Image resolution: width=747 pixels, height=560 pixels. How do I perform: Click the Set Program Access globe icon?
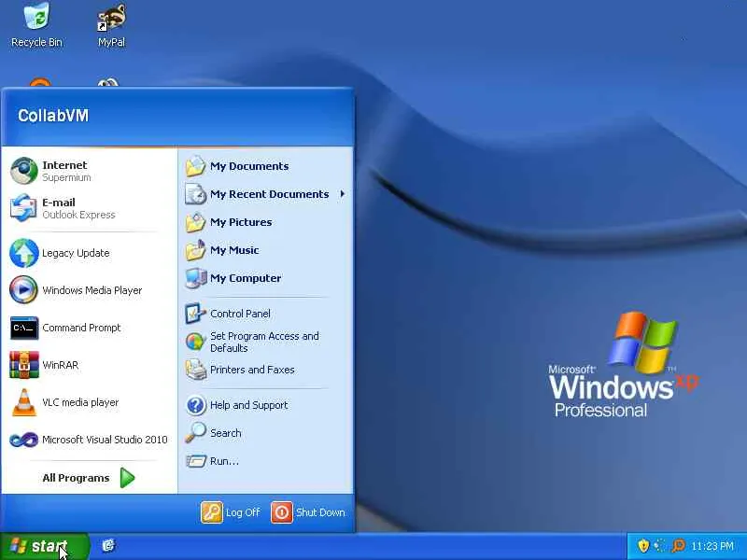(195, 342)
